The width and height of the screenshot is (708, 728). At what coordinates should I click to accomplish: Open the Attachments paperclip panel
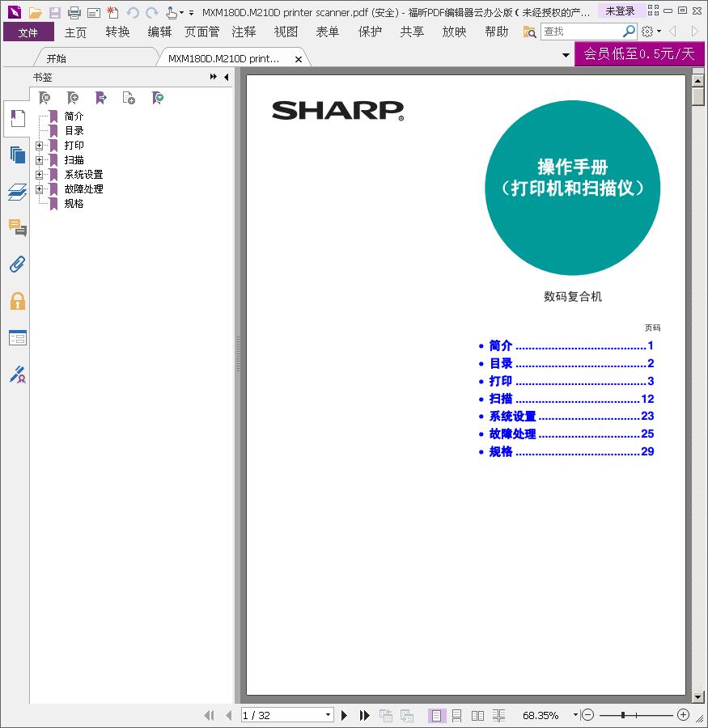18,265
